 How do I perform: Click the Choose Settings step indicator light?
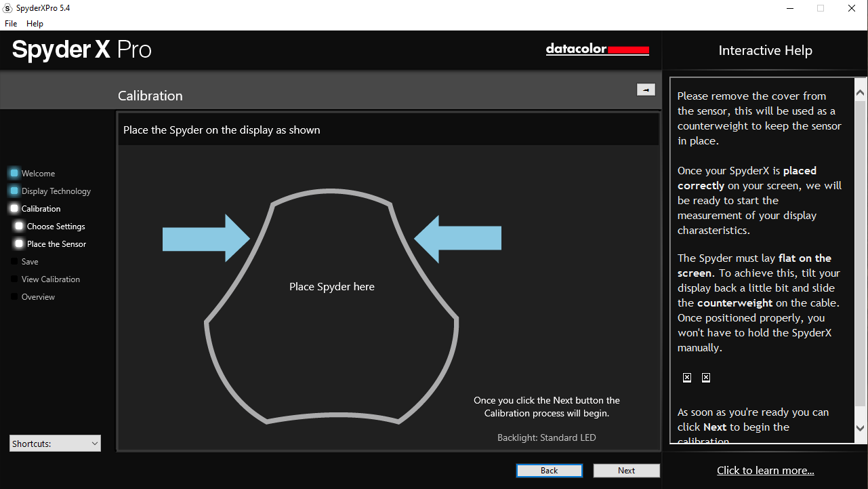pos(19,227)
